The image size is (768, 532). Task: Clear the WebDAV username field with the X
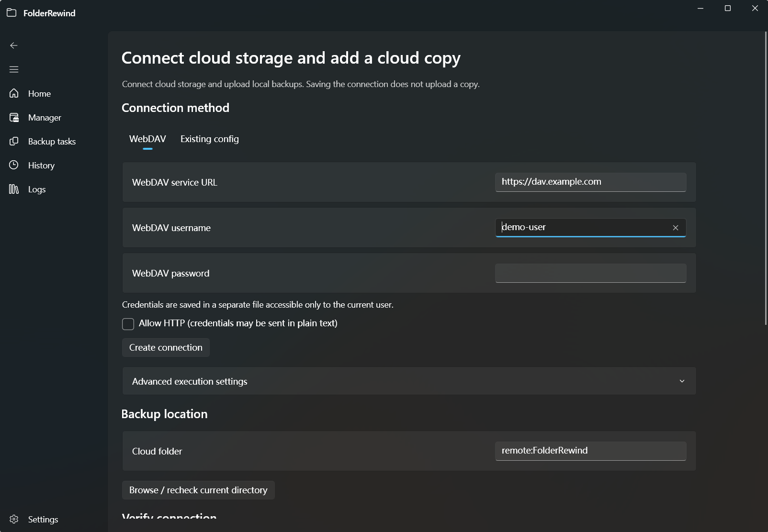[676, 228]
